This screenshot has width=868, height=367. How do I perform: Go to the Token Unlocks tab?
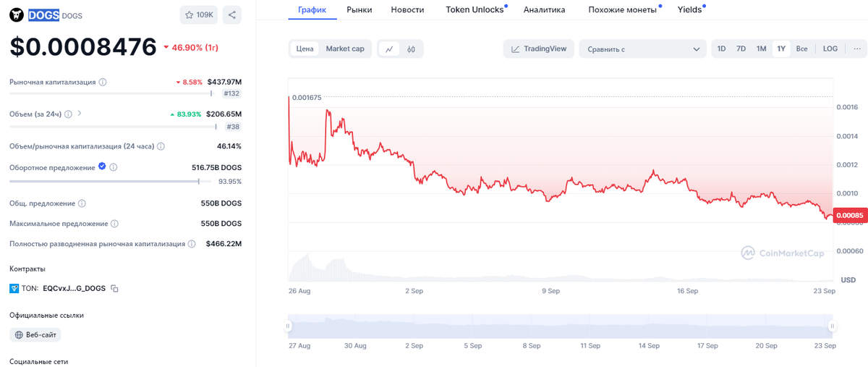point(475,10)
